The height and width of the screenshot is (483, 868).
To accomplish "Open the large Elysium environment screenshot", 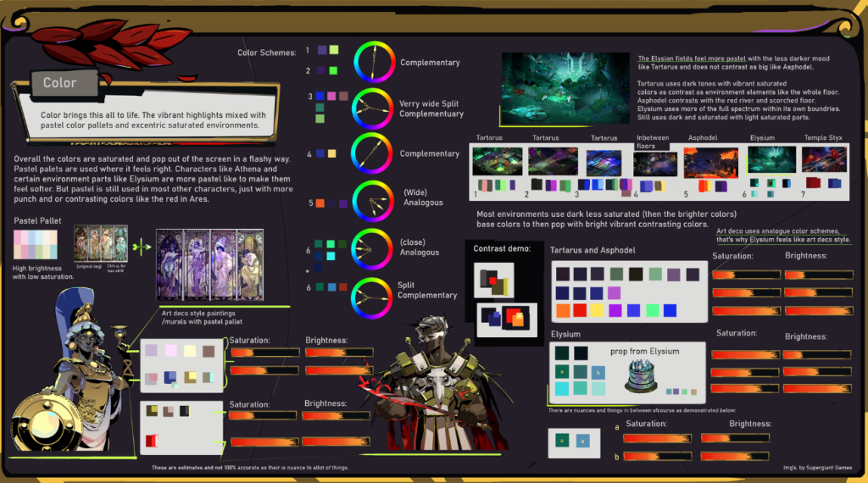I will pos(565,87).
